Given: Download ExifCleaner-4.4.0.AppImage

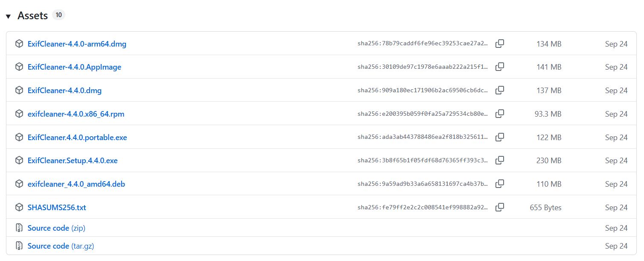Looking at the screenshot, I should pyautogui.click(x=74, y=67).
